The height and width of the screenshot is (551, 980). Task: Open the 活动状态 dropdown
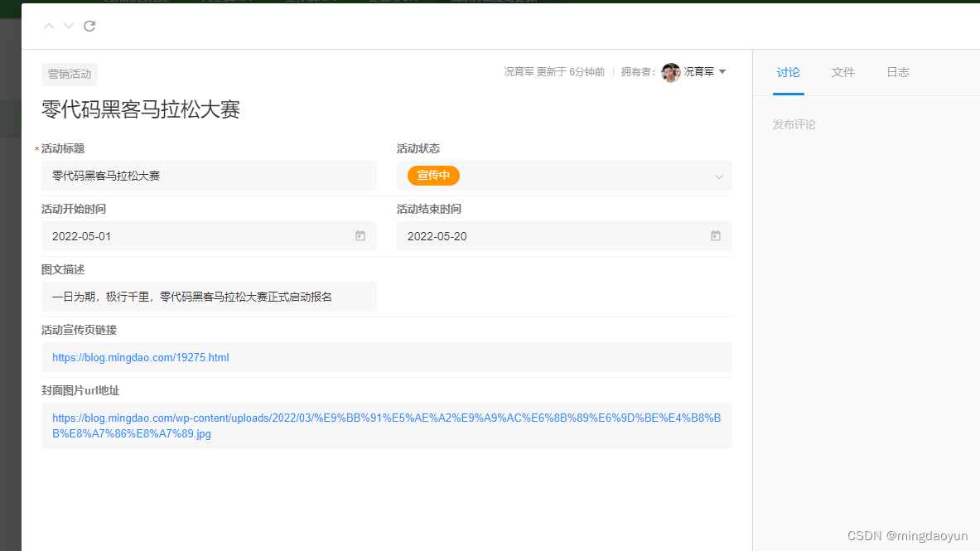pos(564,176)
